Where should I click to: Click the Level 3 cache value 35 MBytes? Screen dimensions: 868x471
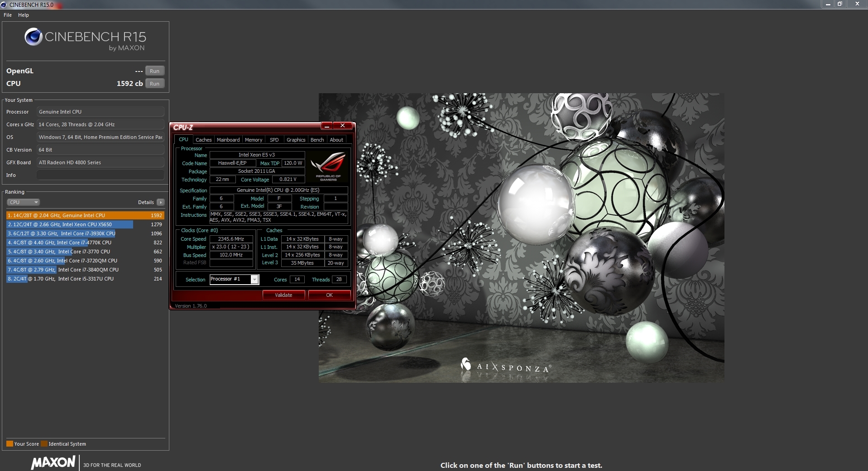(302, 263)
